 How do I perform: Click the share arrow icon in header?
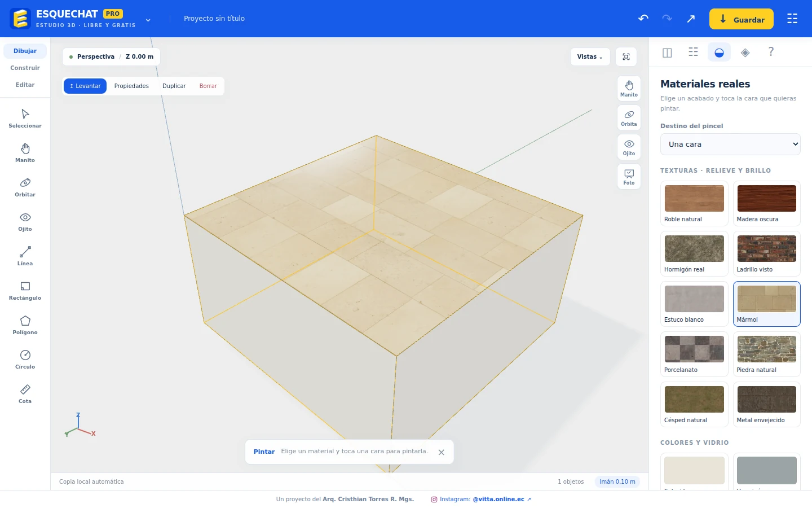691,19
